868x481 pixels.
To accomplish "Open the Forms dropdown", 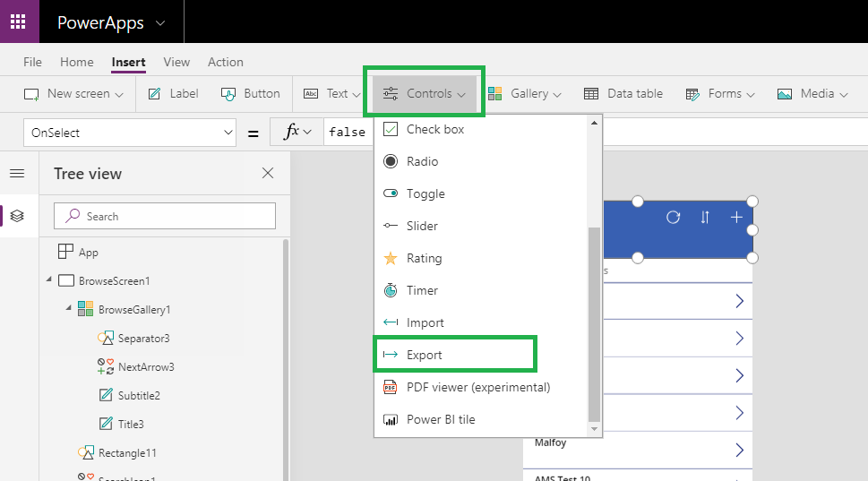I will click(x=720, y=93).
